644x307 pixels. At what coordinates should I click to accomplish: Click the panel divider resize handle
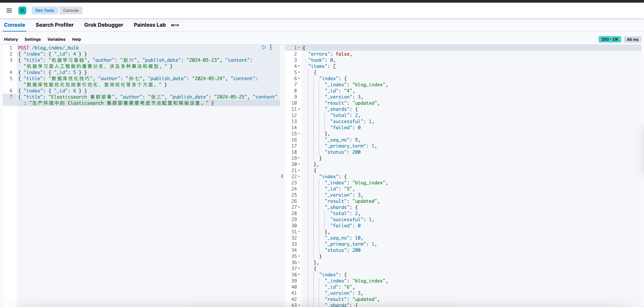282,176
